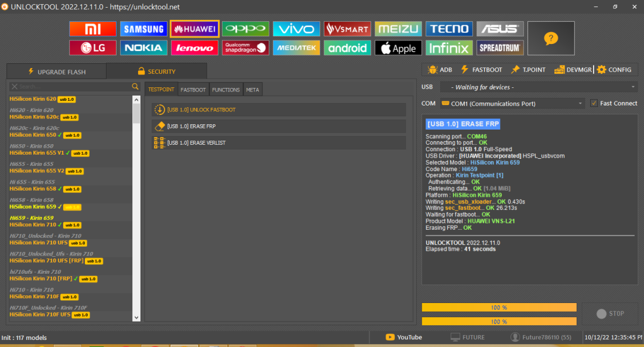Viewport: 644px width, 347px height.
Task: Choose the MediaTek brand logo
Action: [x=297, y=47]
